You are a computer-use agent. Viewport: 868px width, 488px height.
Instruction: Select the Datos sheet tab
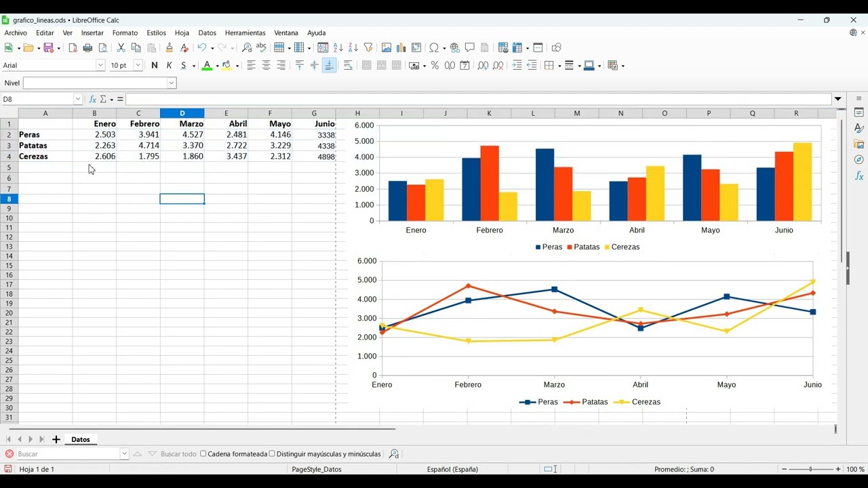pos(81,439)
